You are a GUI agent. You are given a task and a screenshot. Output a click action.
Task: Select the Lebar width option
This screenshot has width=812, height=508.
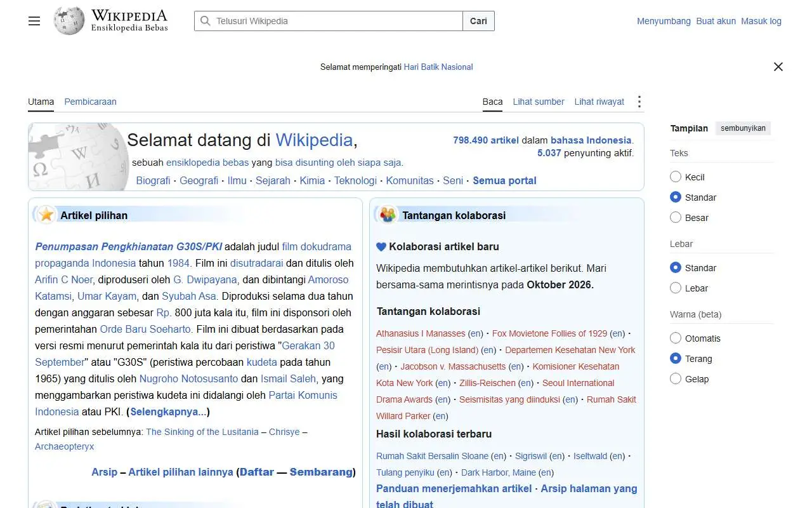(x=676, y=288)
